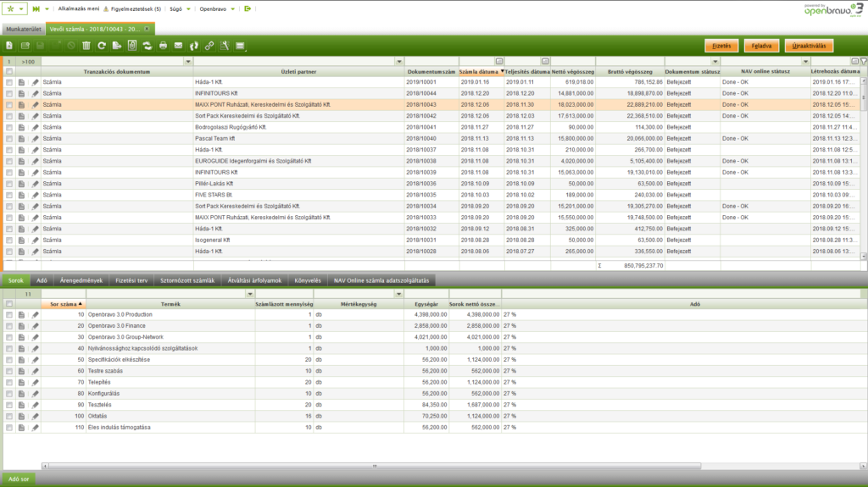Open Számla dátuma date filter picker
Image resolution: width=868 pixels, height=487 pixels.
coord(498,62)
